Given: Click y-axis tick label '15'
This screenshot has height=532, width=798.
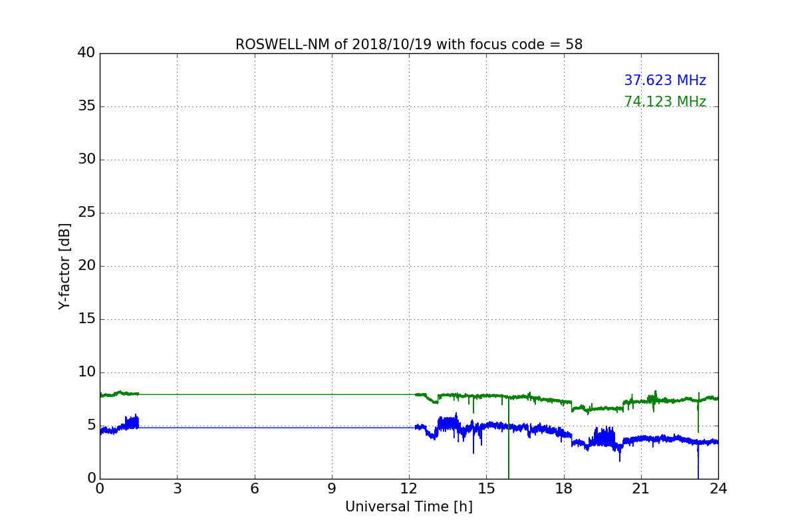Looking at the screenshot, I should coord(86,319).
